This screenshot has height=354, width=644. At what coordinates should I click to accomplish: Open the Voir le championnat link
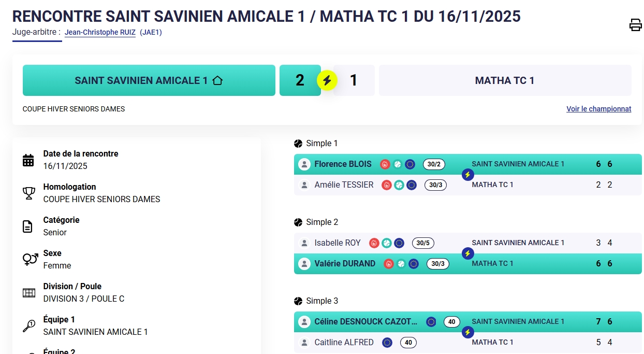[x=598, y=109]
